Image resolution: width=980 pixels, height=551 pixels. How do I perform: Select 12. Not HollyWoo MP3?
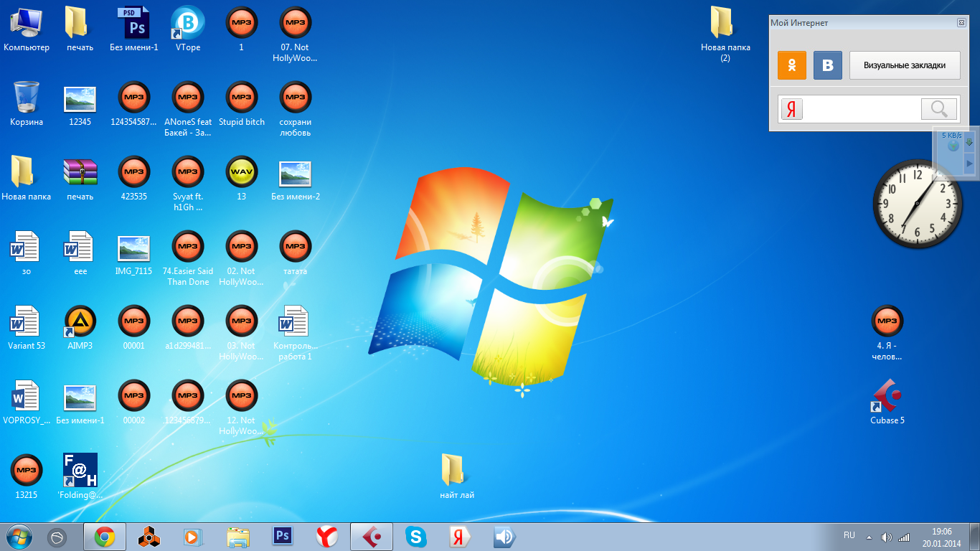242,408
